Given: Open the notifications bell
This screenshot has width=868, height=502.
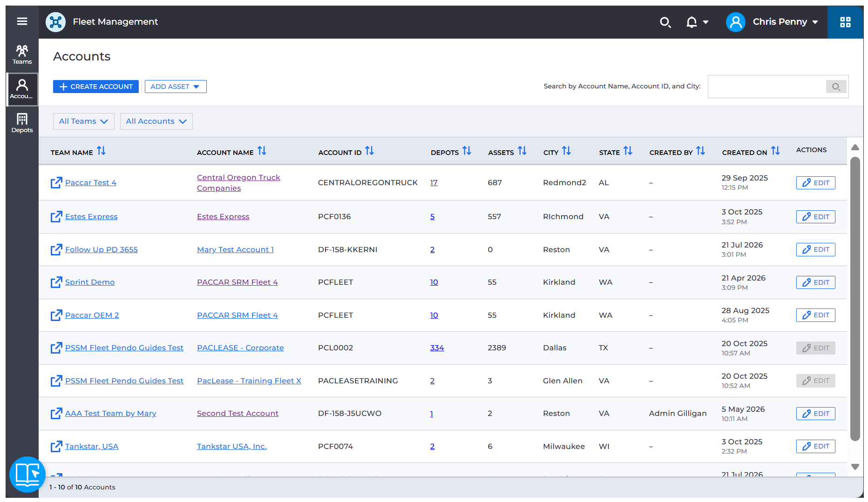Looking at the screenshot, I should point(692,22).
